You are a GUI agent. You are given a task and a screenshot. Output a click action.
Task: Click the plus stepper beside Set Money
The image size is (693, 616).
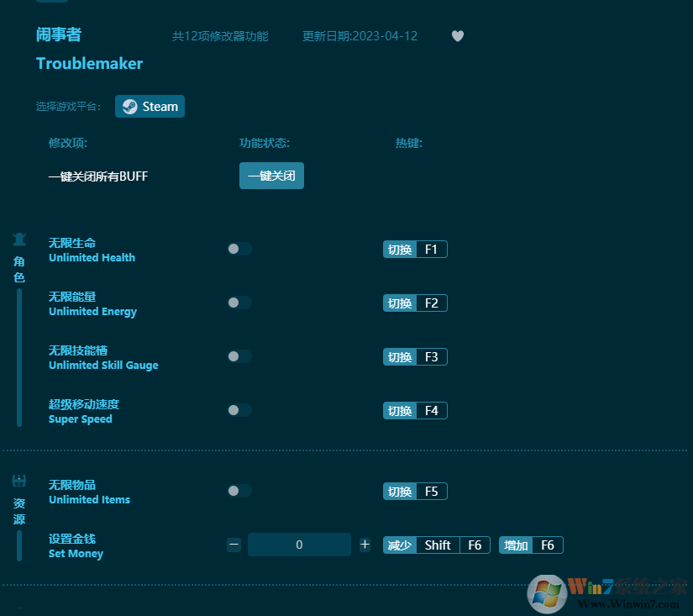[x=365, y=545]
